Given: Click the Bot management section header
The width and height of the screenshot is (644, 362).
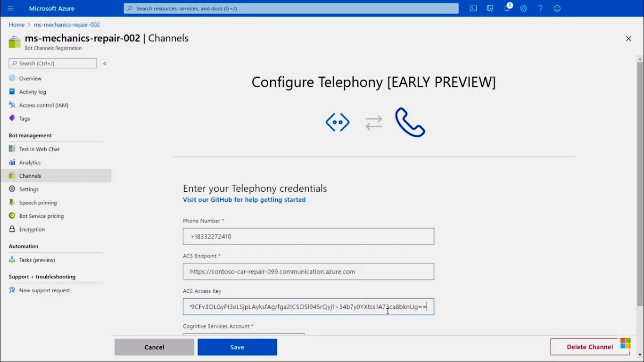Looking at the screenshot, I should (30, 135).
